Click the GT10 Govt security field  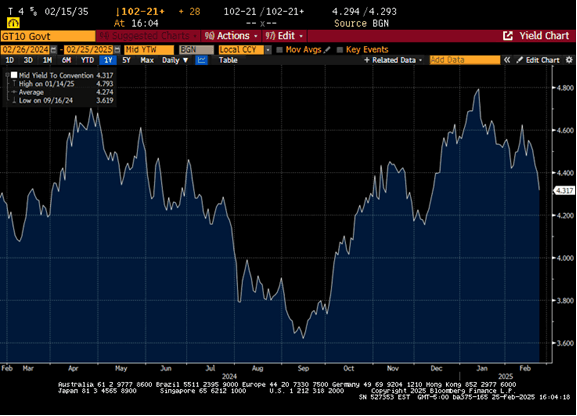48,36
